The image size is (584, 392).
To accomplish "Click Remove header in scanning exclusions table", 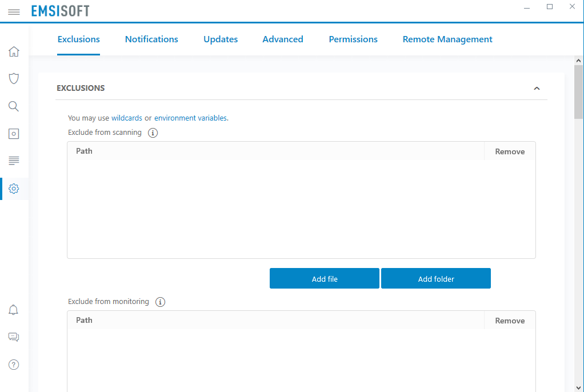I will coord(510,151).
